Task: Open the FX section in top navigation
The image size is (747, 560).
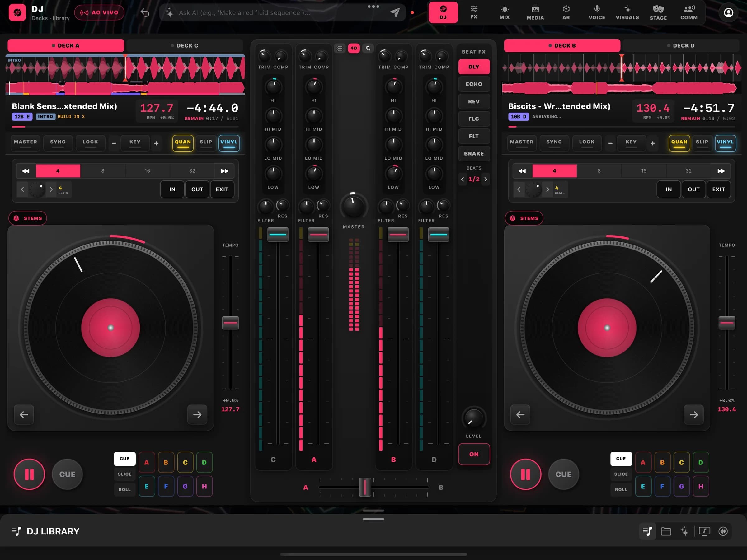Action: coord(474,12)
